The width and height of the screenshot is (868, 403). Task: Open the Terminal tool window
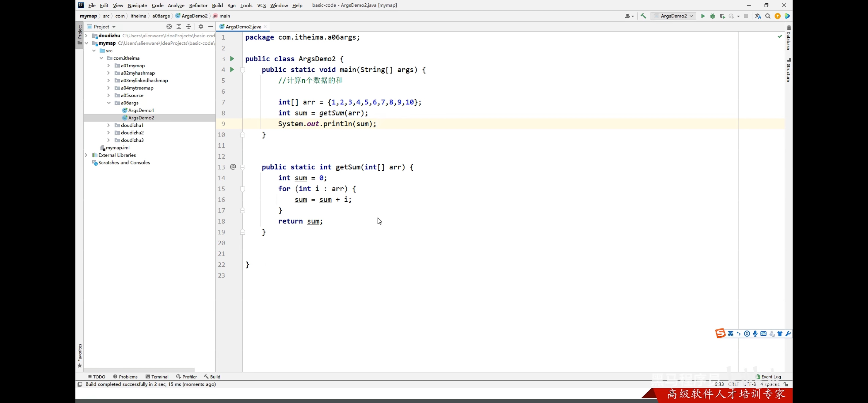pos(157,377)
